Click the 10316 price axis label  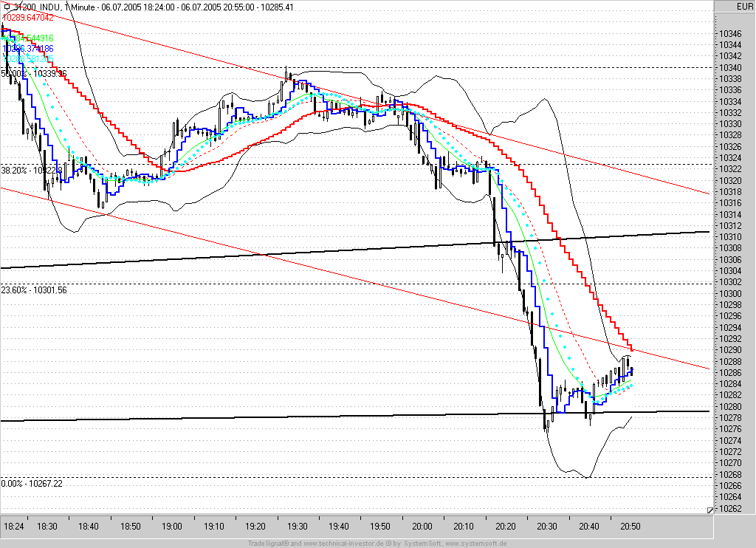coord(730,203)
